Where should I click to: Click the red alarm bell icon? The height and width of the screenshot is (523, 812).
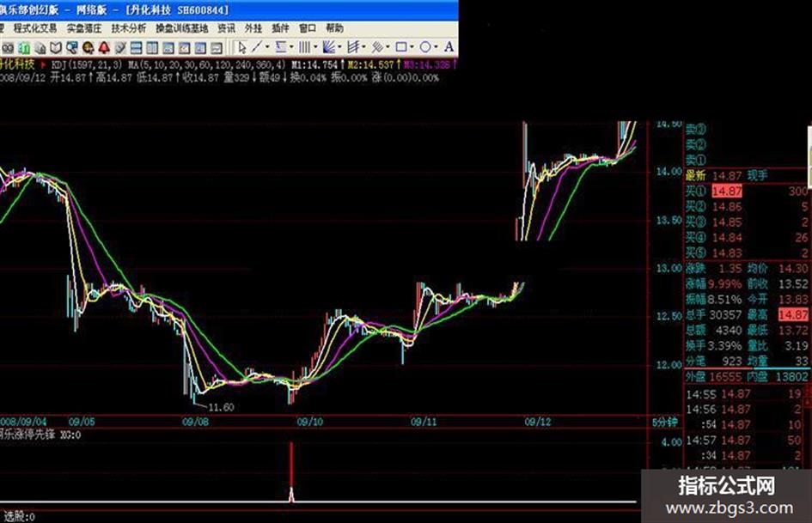(x=104, y=48)
